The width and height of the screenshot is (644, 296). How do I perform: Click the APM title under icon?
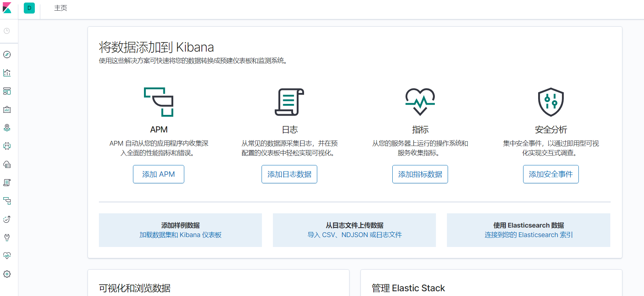159,130
